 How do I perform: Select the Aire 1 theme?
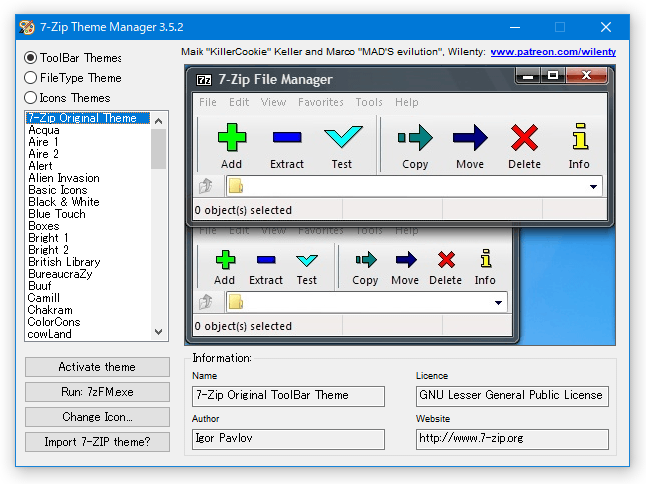click(88, 142)
